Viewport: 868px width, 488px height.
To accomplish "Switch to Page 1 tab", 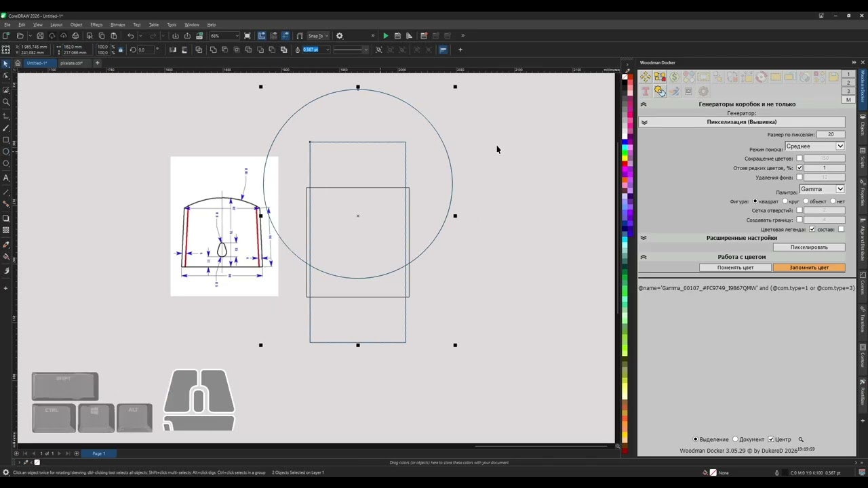I will [x=99, y=453].
